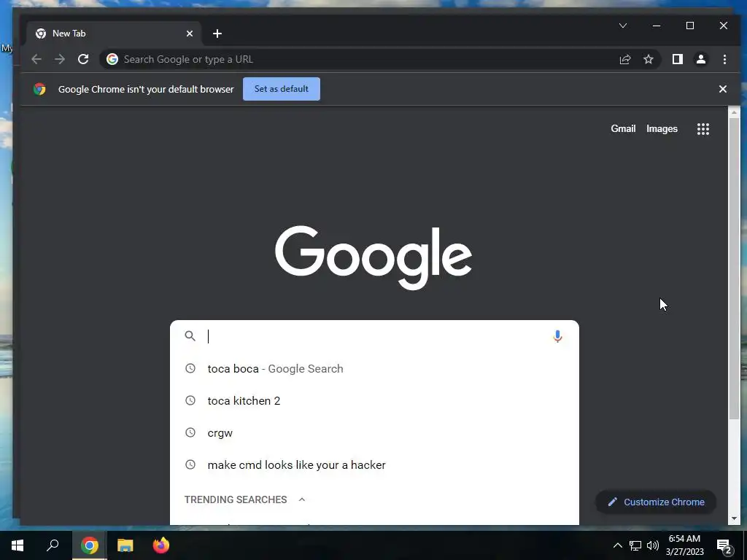Viewport: 747px width, 560px height.
Task: Show hidden system tray icons
Action: (x=617, y=545)
